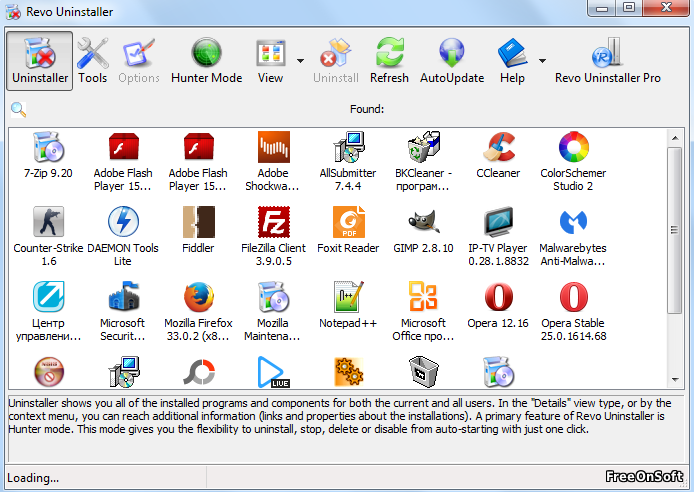Screen dimensions: 694x492
Task: Select the gray-red circular arc icon
Action: [199, 372]
